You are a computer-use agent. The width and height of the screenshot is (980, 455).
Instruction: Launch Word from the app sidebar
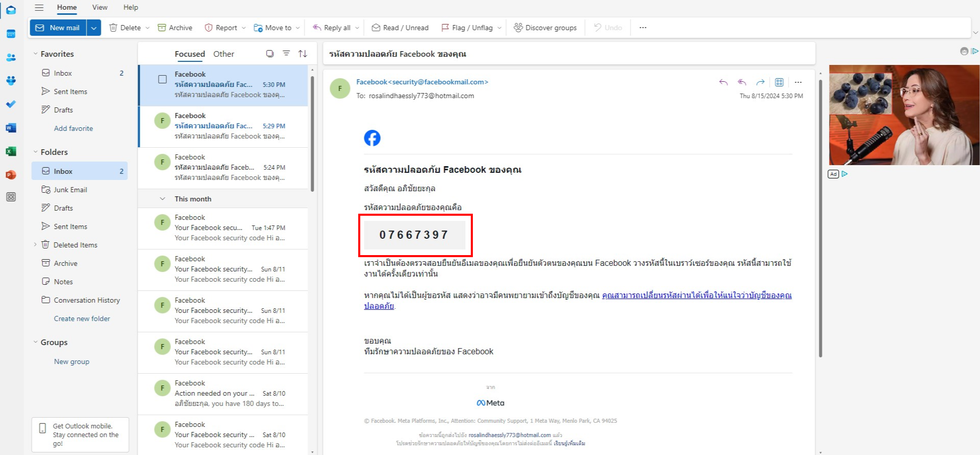pyautogui.click(x=11, y=128)
